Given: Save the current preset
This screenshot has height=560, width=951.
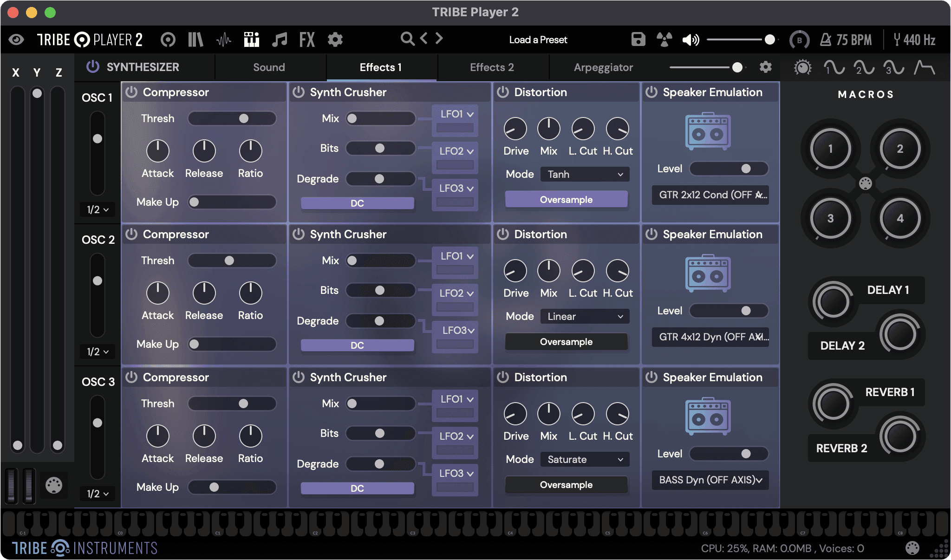Looking at the screenshot, I should coord(638,39).
